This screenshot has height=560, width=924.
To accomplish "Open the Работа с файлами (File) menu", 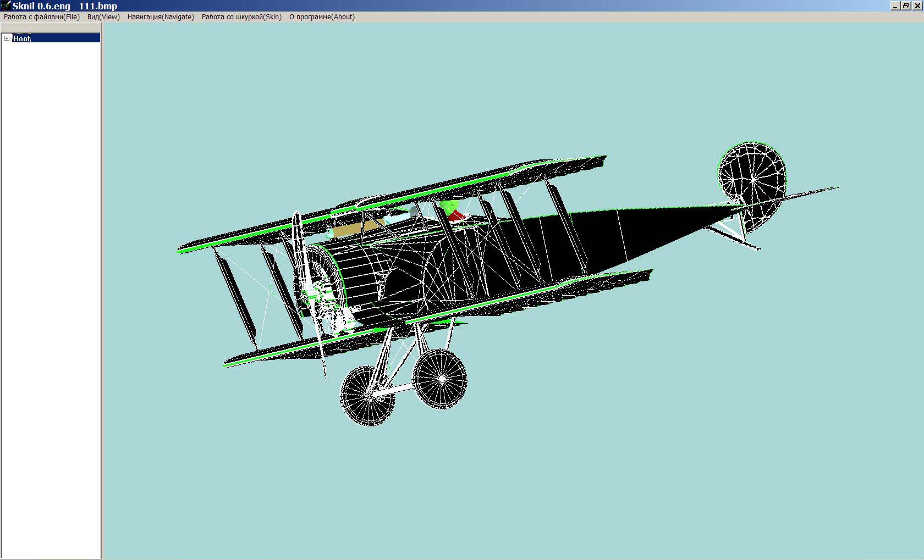I will pos(42,17).
